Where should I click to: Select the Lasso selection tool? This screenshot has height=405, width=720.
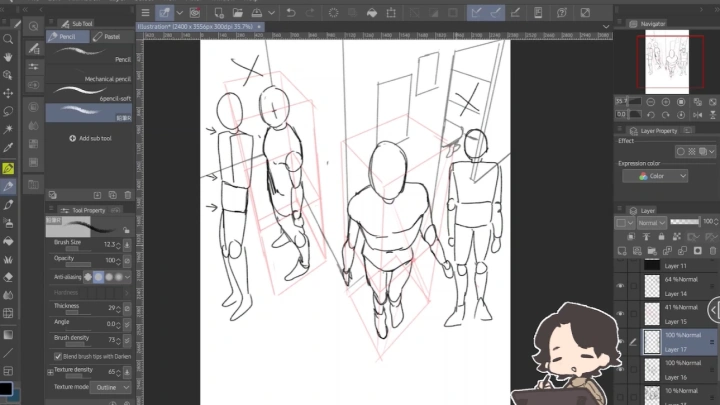(x=8, y=112)
